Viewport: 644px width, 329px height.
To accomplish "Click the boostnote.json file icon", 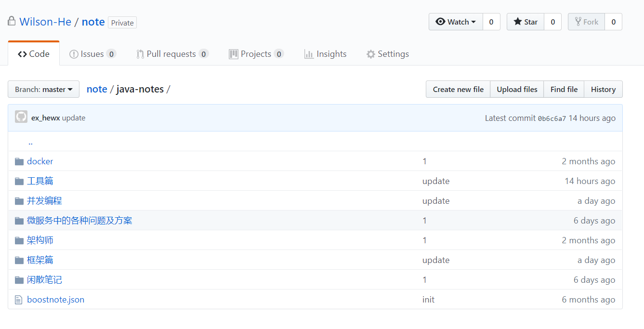I will 19,300.
